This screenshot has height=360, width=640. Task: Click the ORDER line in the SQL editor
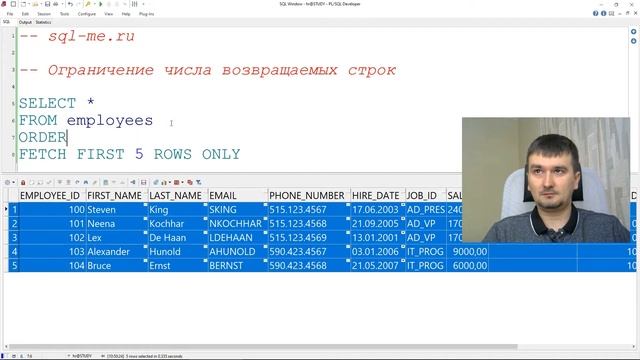pyautogui.click(x=42, y=138)
